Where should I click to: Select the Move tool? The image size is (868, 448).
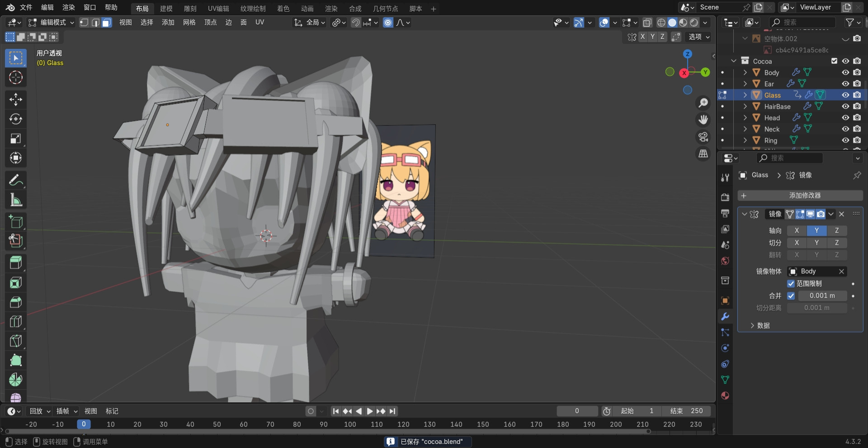click(16, 100)
